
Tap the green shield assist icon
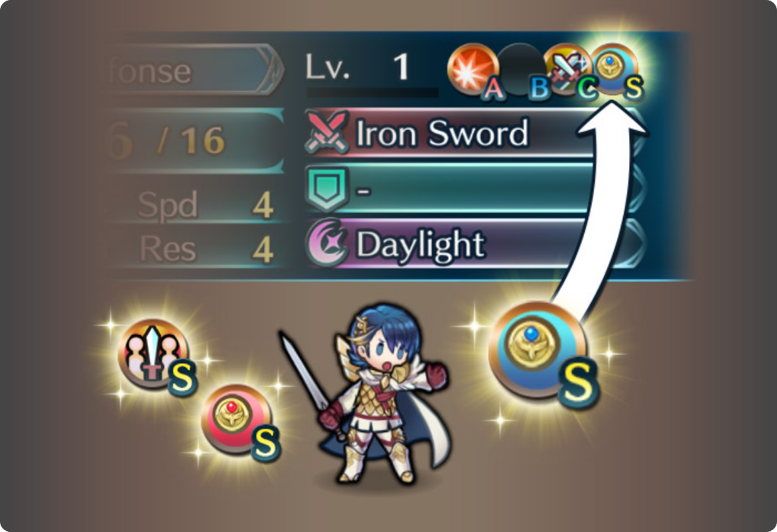(x=327, y=188)
